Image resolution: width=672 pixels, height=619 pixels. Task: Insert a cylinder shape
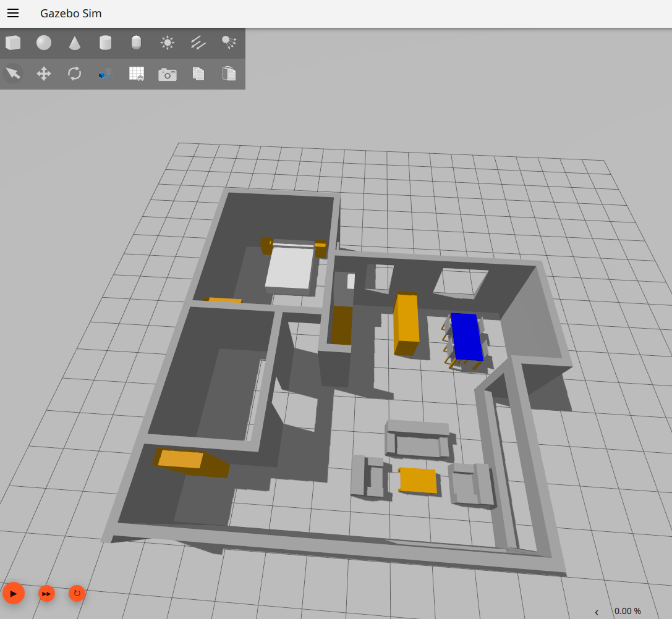[x=106, y=43]
